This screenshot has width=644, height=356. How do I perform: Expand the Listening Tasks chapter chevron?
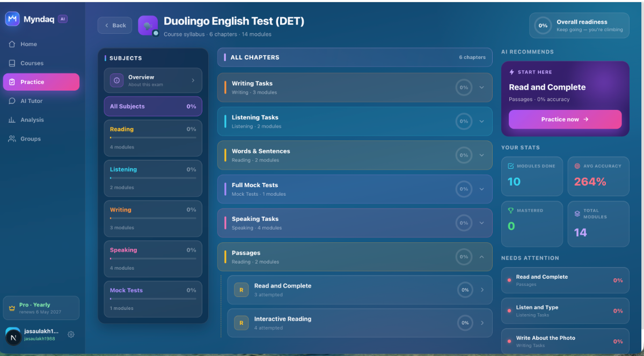[x=481, y=121]
